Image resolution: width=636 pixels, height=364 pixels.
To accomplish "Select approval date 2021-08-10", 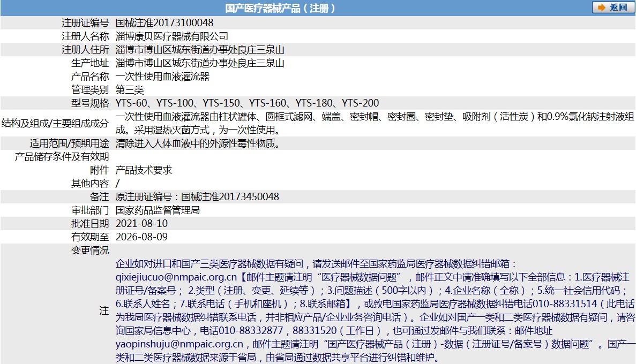I will (141, 223).
